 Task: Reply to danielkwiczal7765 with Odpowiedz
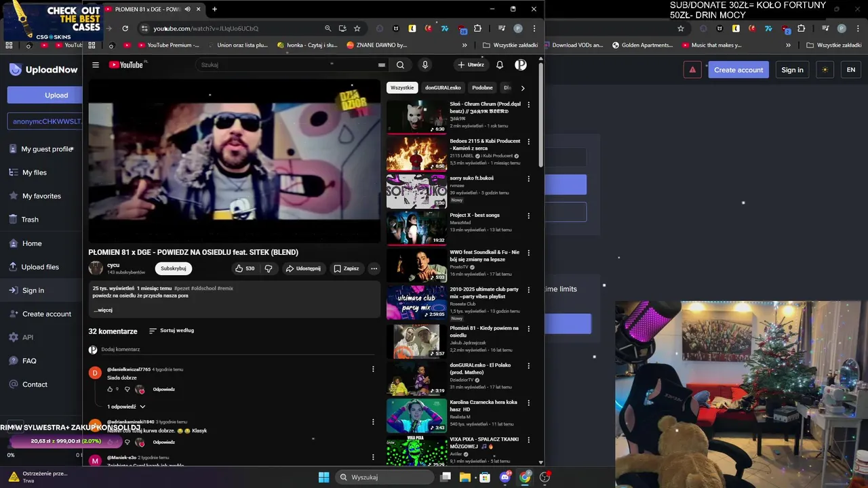(164, 390)
